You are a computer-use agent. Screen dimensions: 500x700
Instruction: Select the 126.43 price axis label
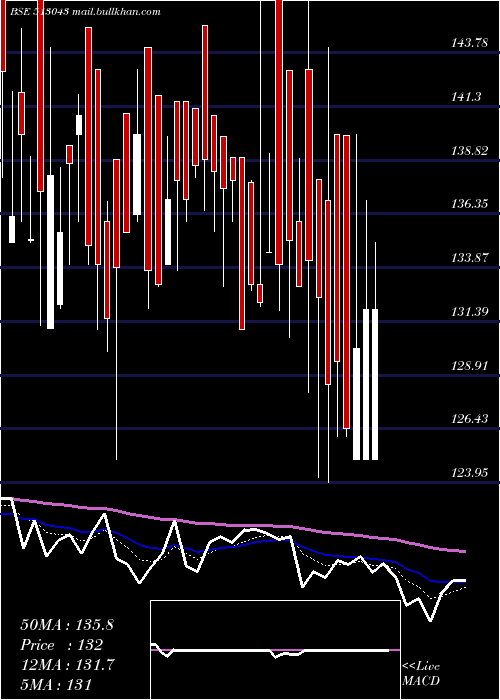point(469,419)
